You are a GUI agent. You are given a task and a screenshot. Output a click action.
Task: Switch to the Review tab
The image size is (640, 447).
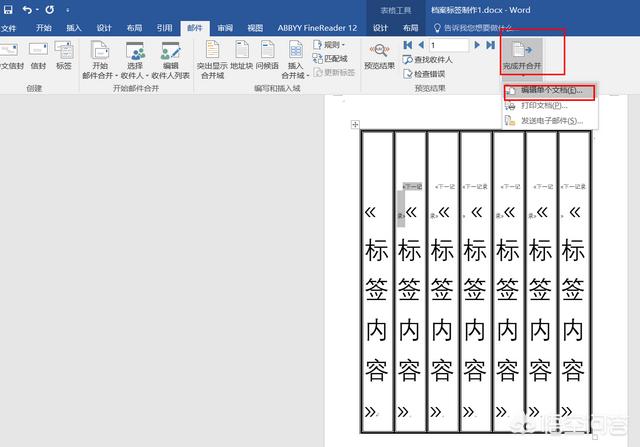(x=226, y=28)
